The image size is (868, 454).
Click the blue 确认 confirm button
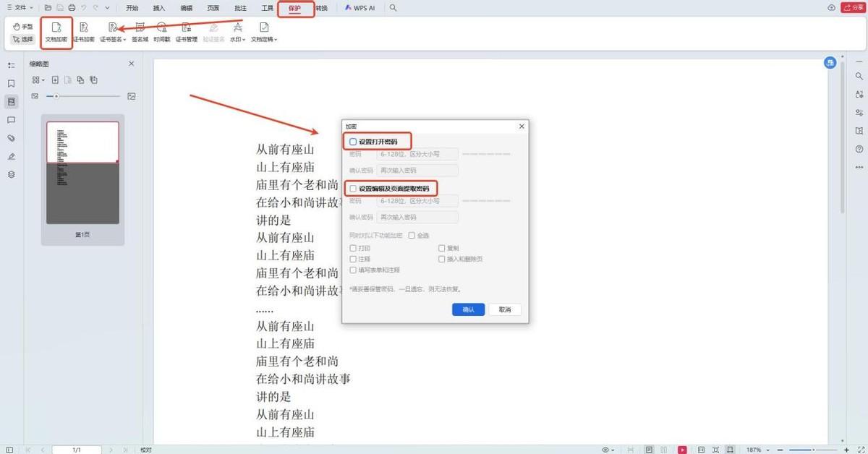(468, 309)
